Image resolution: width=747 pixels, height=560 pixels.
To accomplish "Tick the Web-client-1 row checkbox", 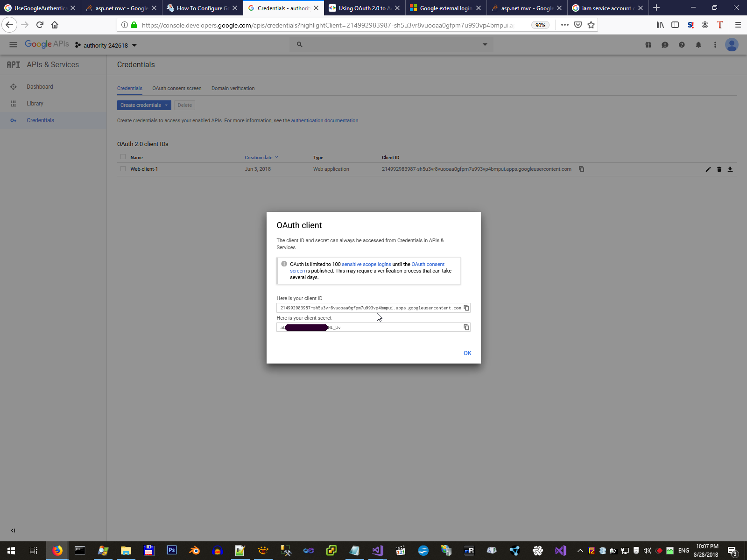I will [123, 169].
